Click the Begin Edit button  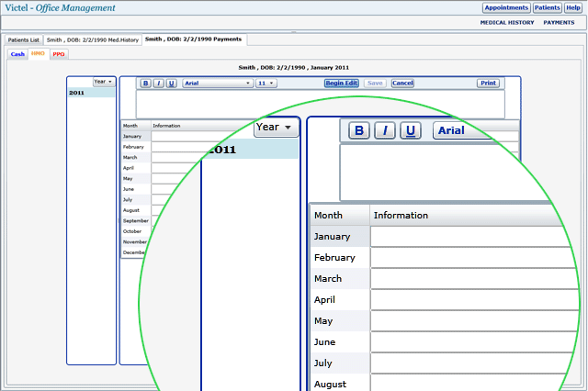click(x=341, y=84)
